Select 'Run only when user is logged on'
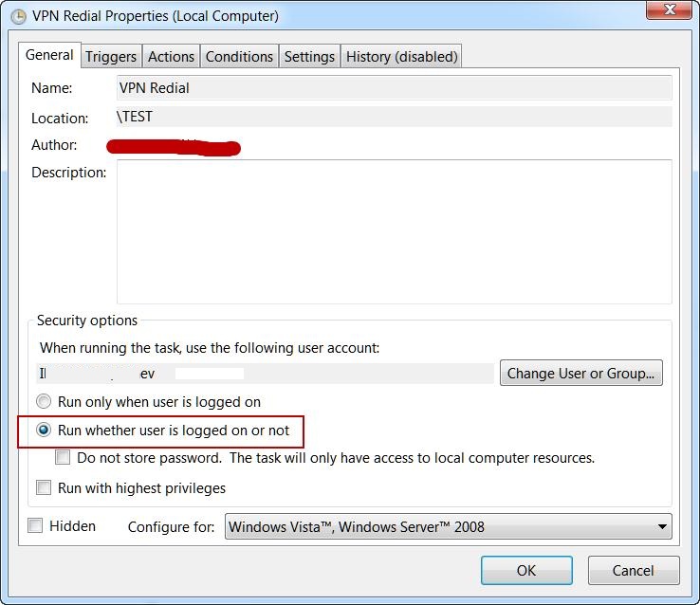Screen dimensions: 700x605 click(x=44, y=402)
